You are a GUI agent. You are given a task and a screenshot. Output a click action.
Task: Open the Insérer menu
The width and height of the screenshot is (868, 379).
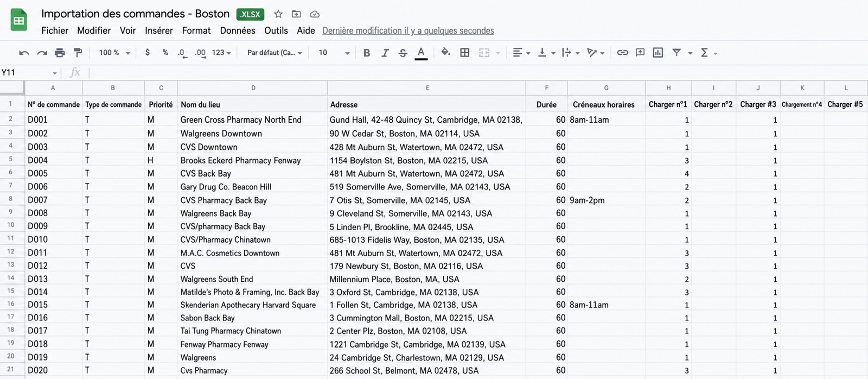159,30
